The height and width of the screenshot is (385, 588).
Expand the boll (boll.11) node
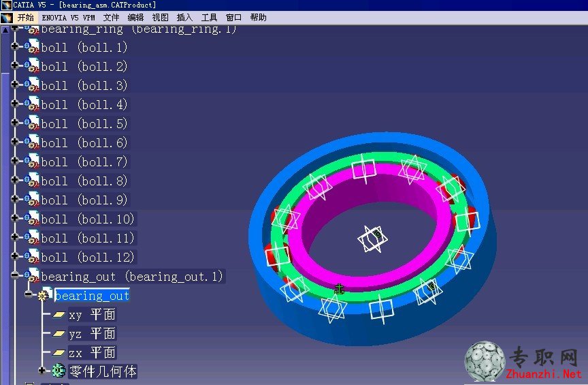(x=14, y=237)
